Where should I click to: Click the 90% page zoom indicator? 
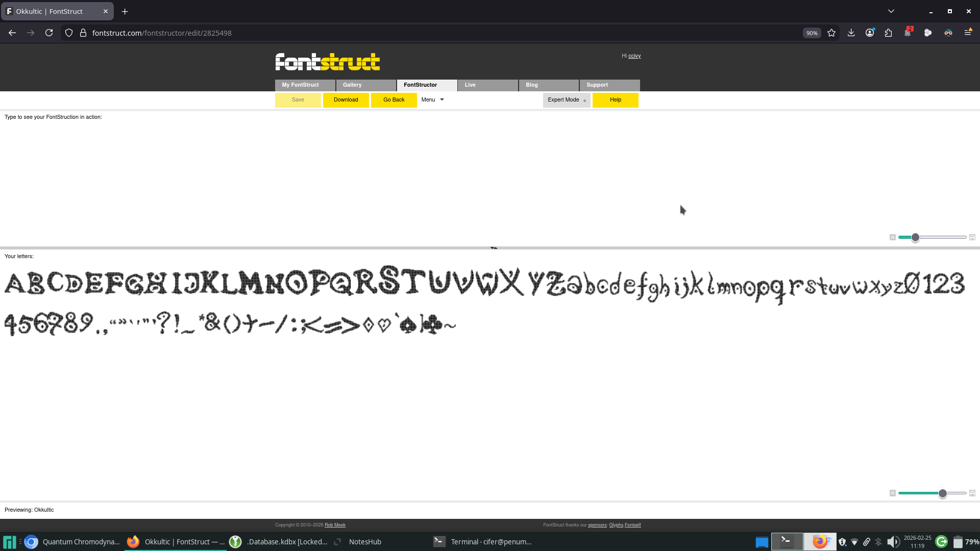(x=812, y=33)
